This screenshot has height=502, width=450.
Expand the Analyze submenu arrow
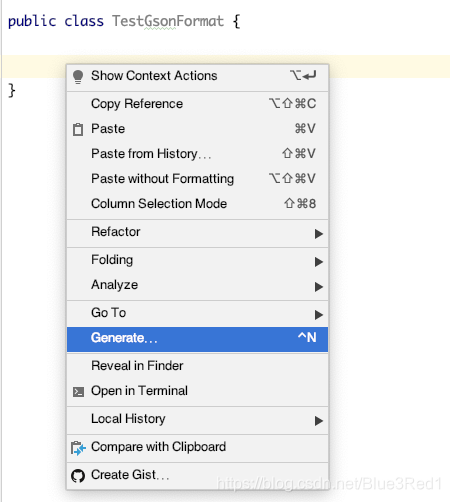[319, 287]
